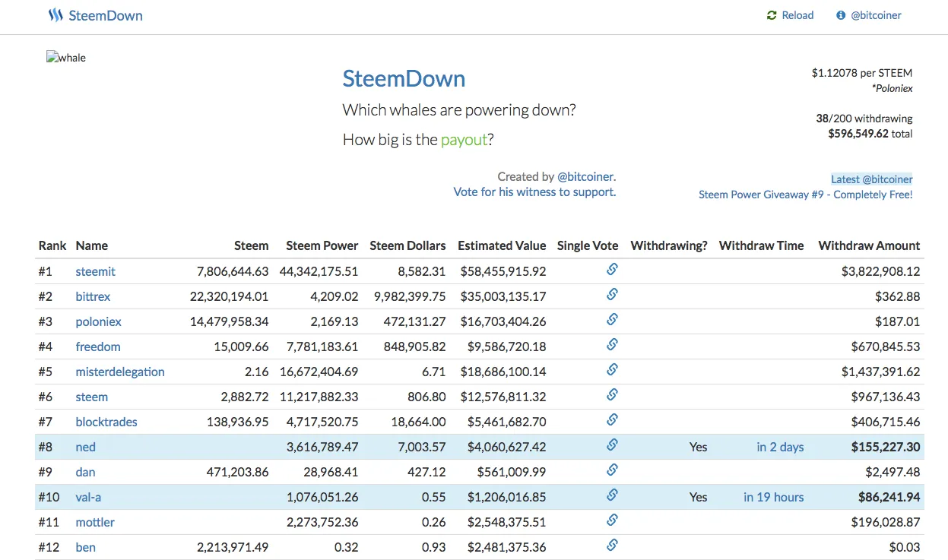Open the single vote link icon for mottler

[x=612, y=520]
